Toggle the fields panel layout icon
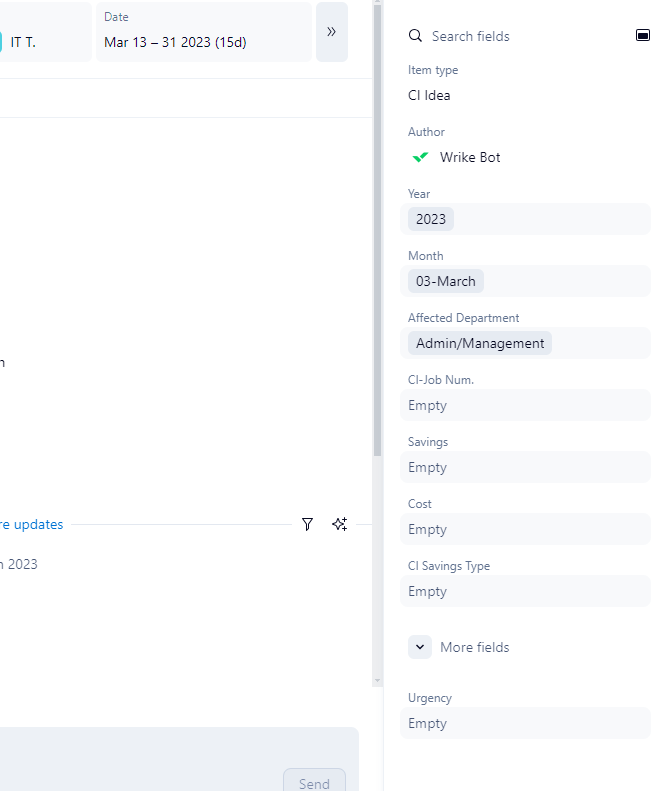Screen dimensions: 662x791 coord(642,35)
